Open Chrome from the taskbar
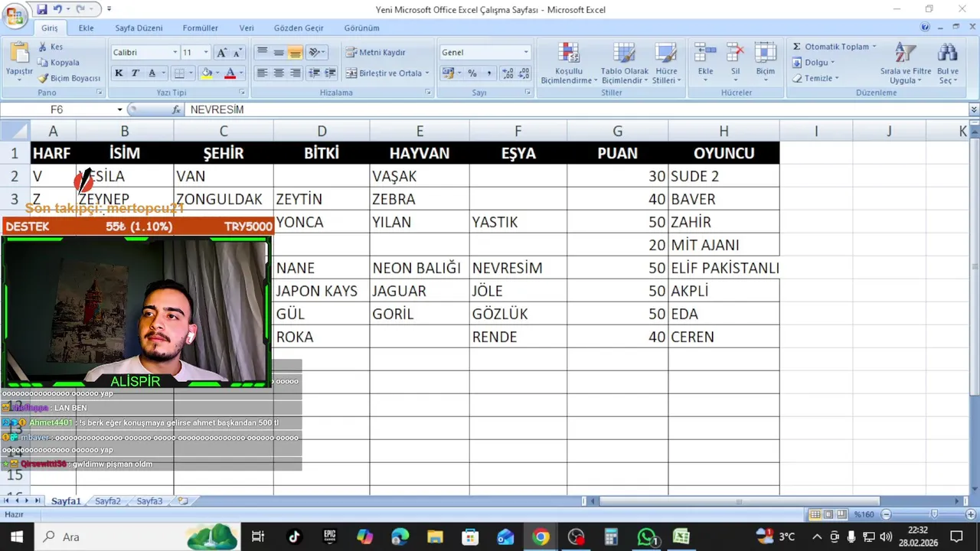Image resolution: width=980 pixels, height=551 pixels. [541, 536]
